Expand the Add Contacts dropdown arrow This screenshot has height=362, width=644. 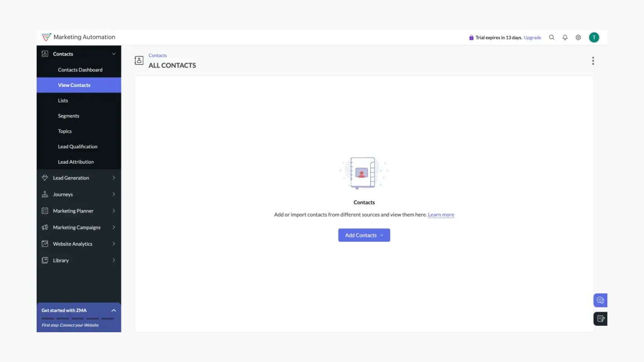[x=381, y=235]
